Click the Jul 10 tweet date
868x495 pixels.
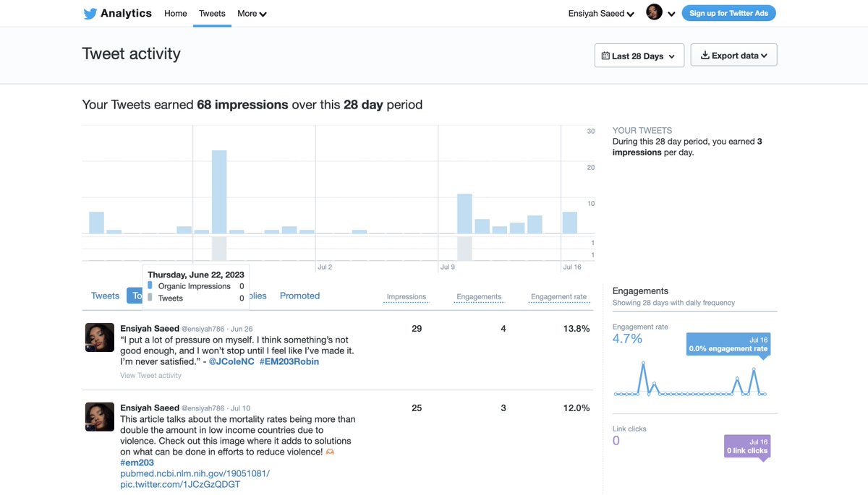point(240,408)
